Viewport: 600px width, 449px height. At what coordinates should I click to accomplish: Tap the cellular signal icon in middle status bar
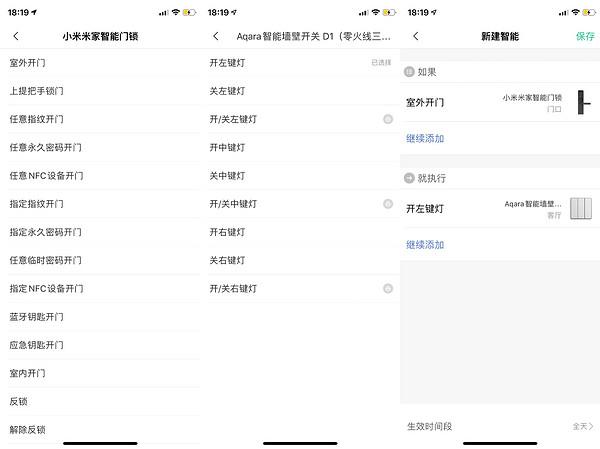tap(363, 13)
